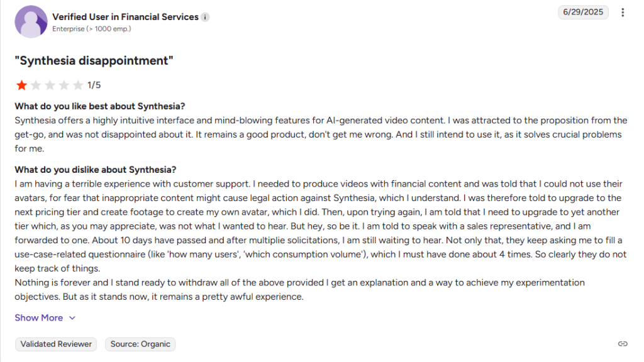Viewport: 644px width, 362px height.
Task: Click the Show More link
Action: [39, 318]
